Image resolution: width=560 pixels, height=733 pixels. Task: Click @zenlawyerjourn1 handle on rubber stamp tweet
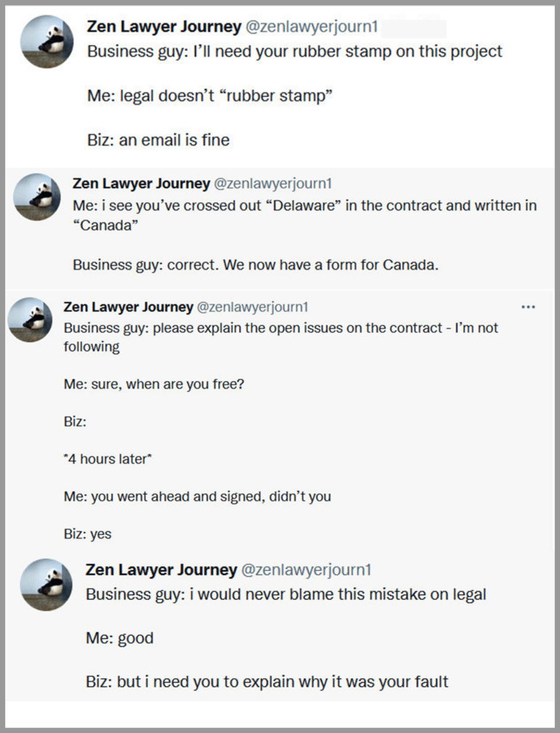[311, 27]
